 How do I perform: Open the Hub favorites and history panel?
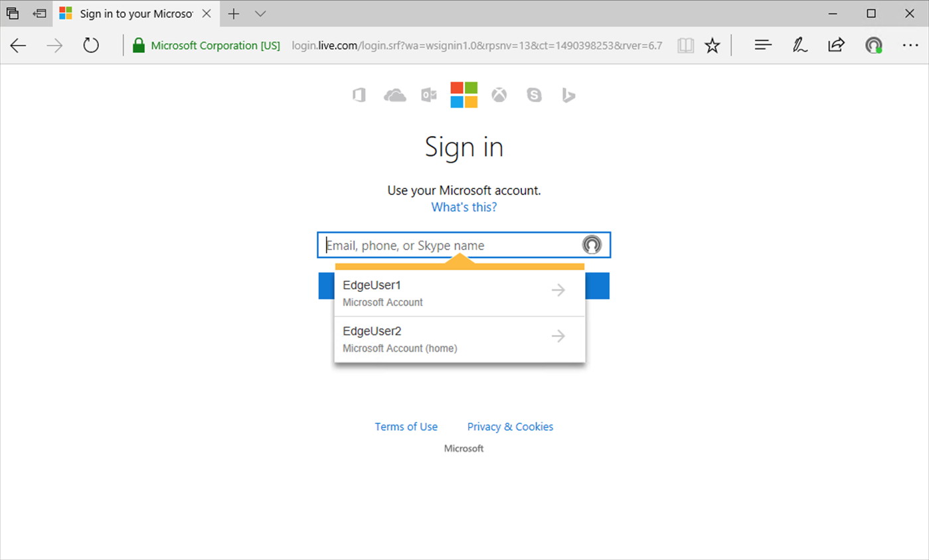pos(763,45)
